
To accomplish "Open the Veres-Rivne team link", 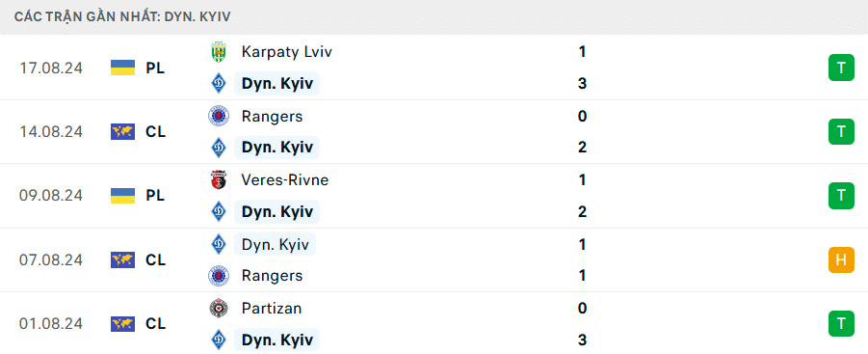I will [x=285, y=180].
